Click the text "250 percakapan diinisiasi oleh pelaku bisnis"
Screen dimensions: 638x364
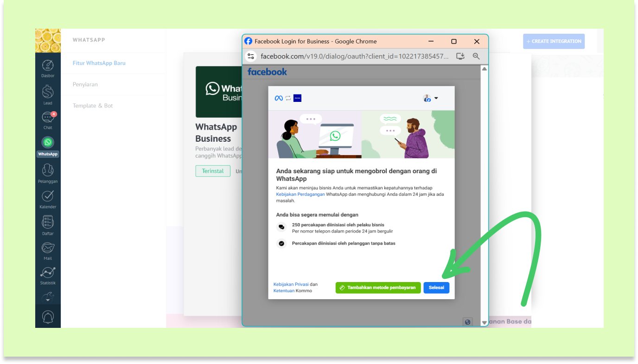(338, 225)
